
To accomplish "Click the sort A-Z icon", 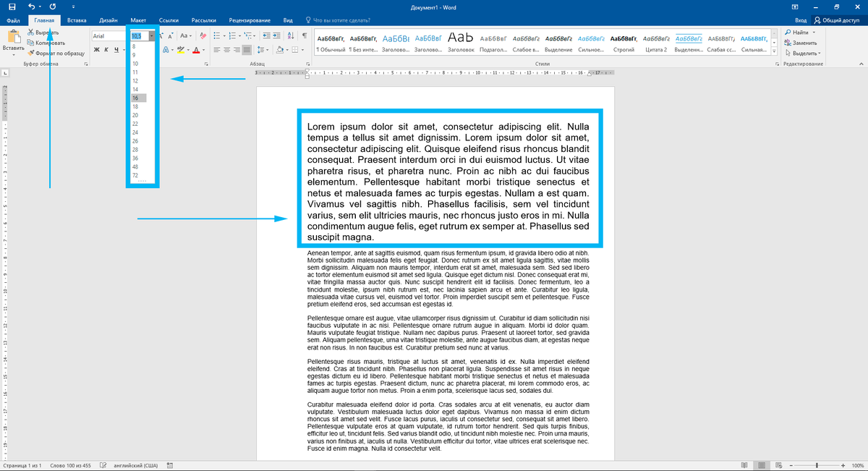I will (x=291, y=35).
